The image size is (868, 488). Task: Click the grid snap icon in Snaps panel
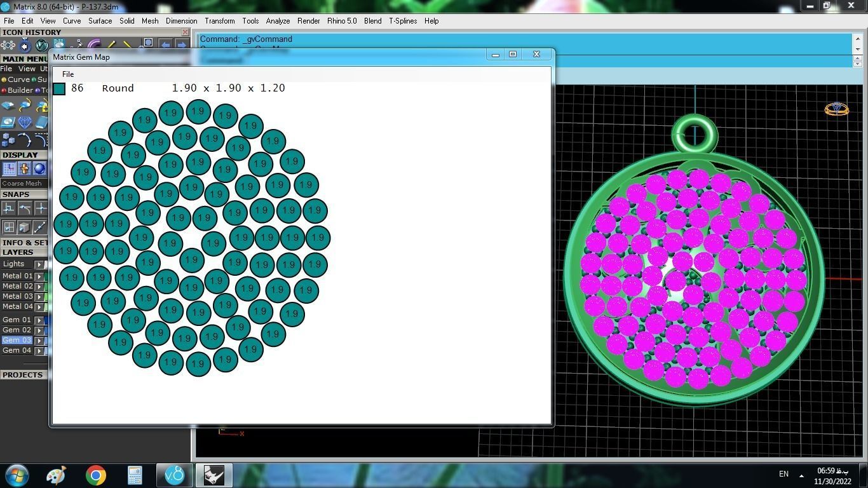point(9,227)
